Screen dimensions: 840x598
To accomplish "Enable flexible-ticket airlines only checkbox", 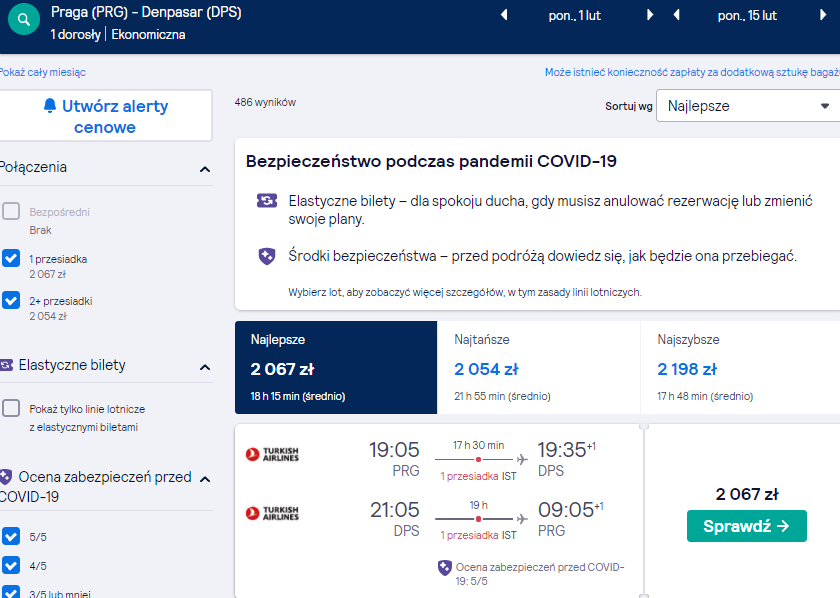I will coord(11,408).
